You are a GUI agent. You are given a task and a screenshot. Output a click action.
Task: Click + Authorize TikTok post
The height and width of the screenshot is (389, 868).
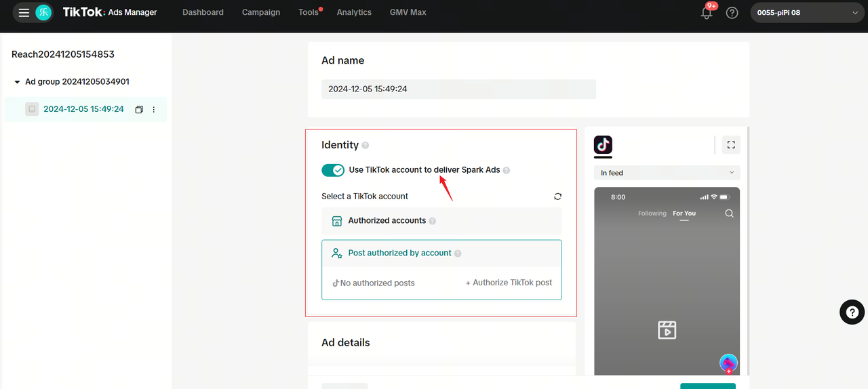pyautogui.click(x=509, y=283)
